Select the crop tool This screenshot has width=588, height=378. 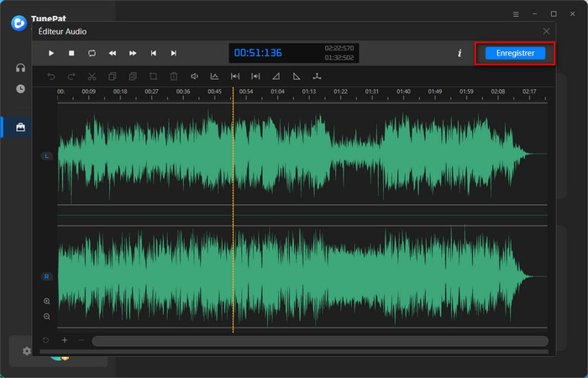coord(153,76)
